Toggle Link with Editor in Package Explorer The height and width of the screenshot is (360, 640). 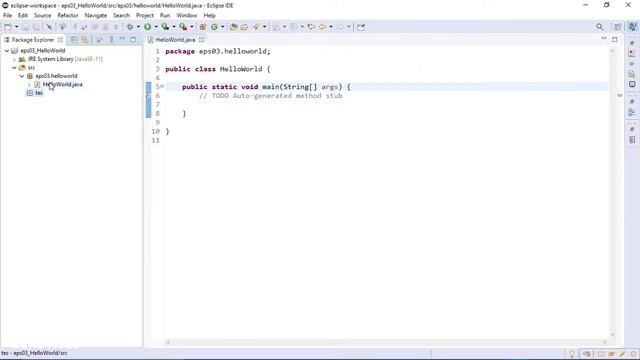pos(84,40)
